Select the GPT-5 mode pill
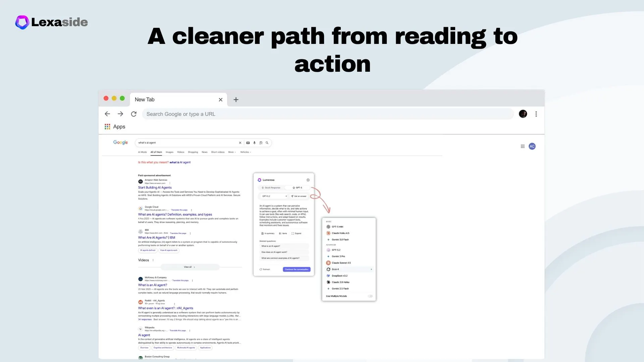The height and width of the screenshot is (362, 644). click(297, 188)
